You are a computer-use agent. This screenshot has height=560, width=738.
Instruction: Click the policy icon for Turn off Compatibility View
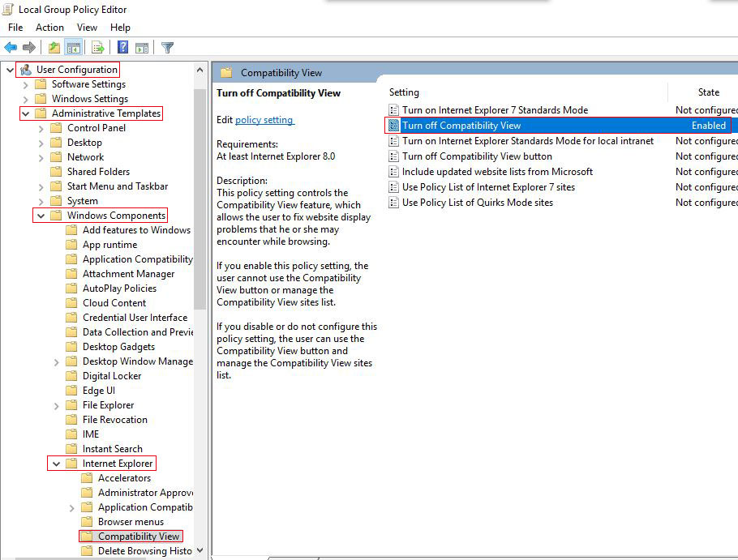click(x=393, y=126)
